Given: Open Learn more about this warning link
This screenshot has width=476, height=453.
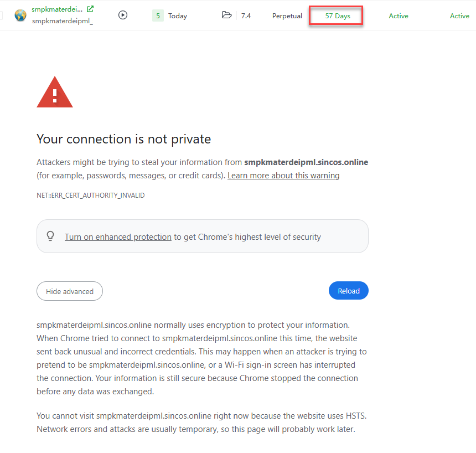Looking at the screenshot, I should point(283,176).
